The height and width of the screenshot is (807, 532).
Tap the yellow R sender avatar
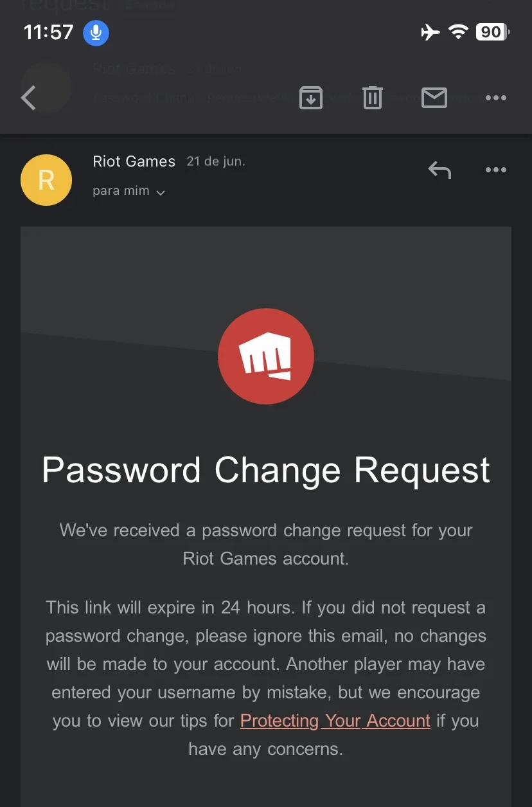pyautogui.click(x=46, y=180)
